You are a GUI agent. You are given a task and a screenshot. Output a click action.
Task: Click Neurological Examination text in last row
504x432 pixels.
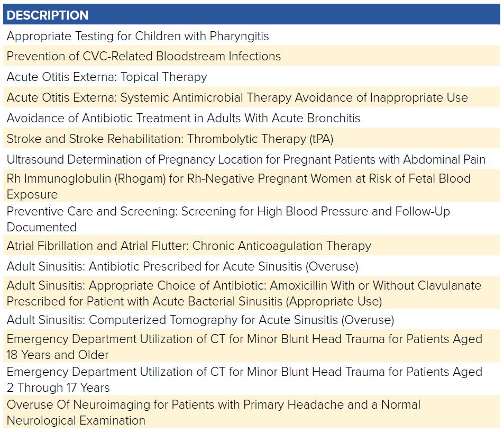76,420
